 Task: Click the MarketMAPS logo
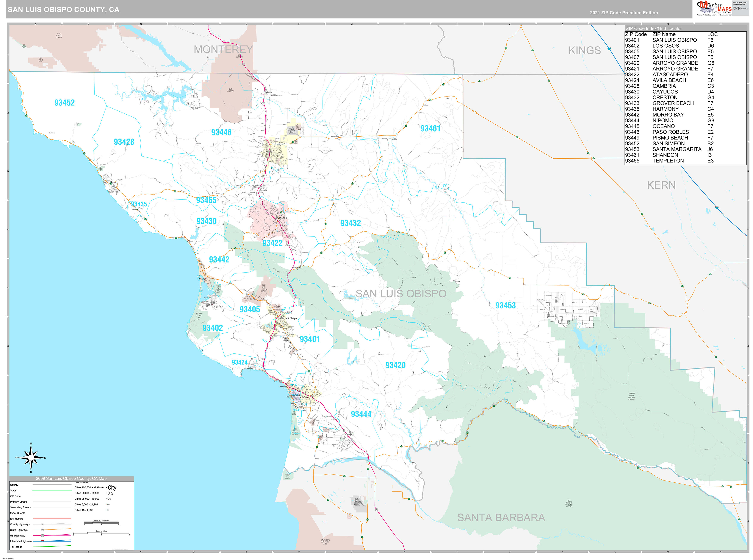click(x=714, y=8)
